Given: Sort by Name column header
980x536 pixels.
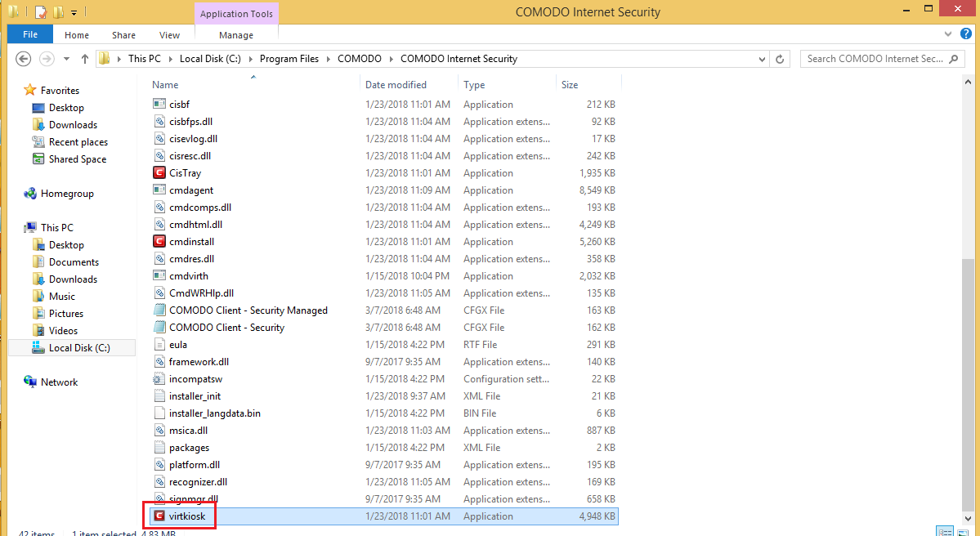Looking at the screenshot, I should click(x=165, y=85).
